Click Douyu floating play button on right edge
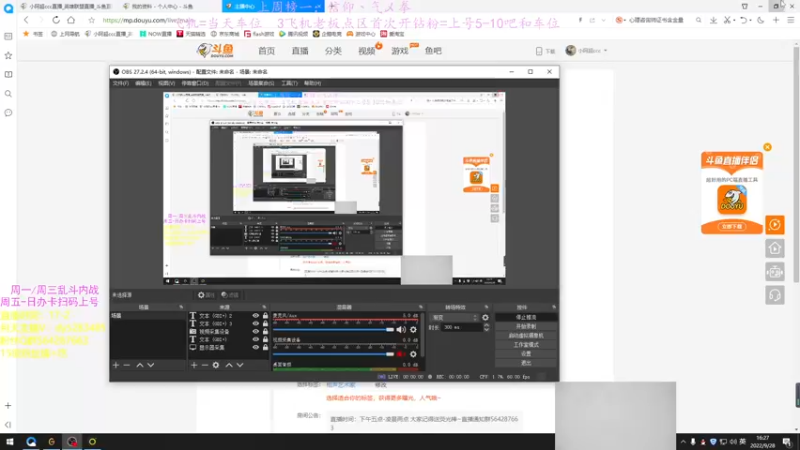Viewport: 800px width, 450px height. pos(774,224)
